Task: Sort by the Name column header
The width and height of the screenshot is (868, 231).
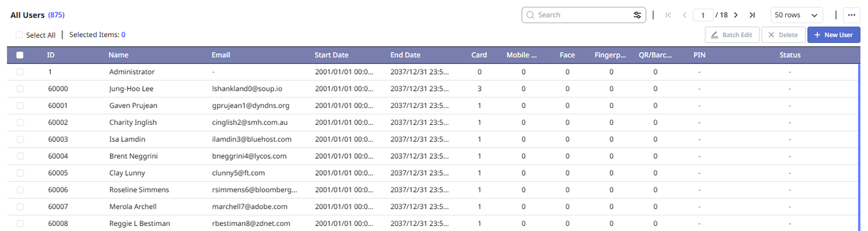Action: tap(118, 55)
